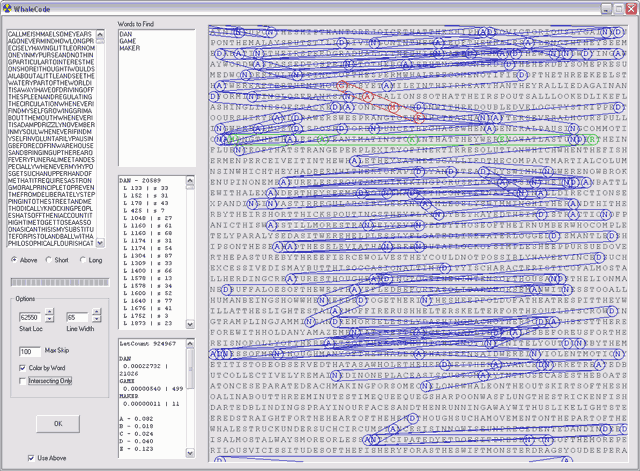Click the 'DAN - 20589' result header
Screen dimensions: 640x471
point(140,180)
